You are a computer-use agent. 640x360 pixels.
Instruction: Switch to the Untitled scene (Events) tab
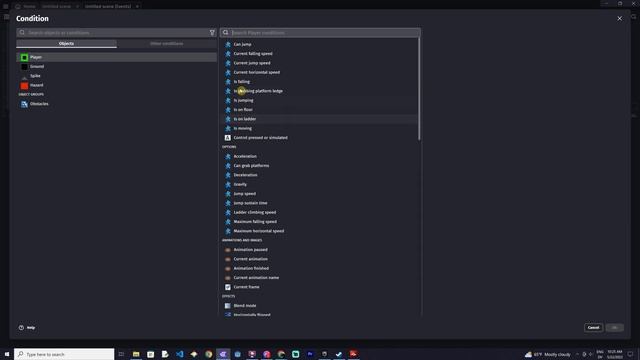point(108,7)
